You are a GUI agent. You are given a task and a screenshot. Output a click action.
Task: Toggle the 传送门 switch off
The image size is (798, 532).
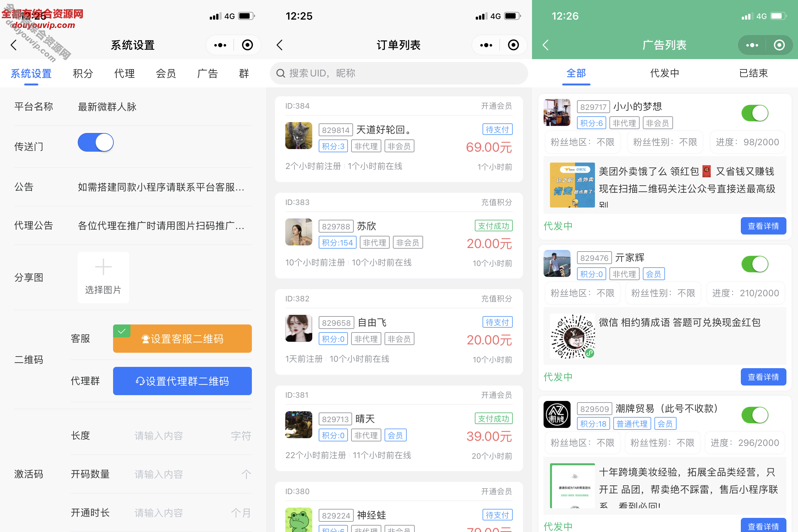click(96, 143)
